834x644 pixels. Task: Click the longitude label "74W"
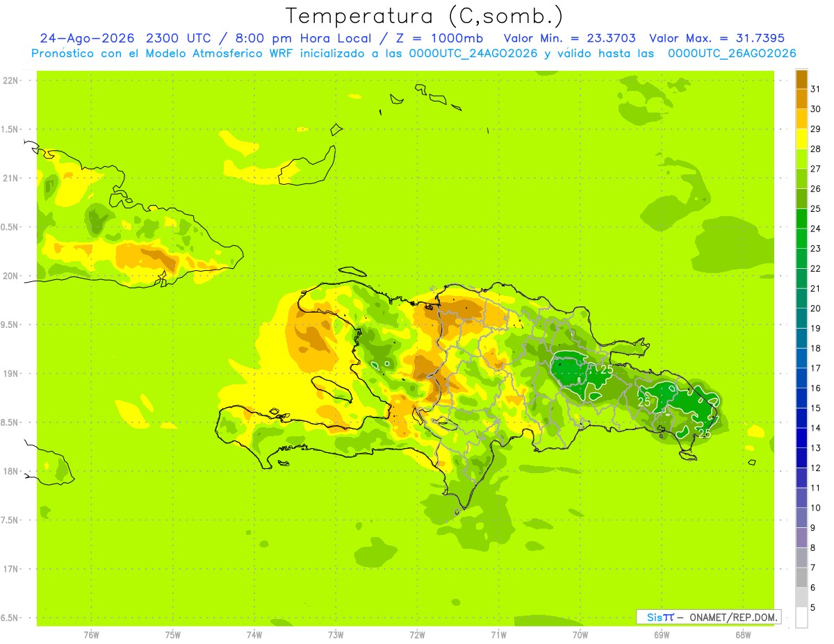(x=254, y=634)
